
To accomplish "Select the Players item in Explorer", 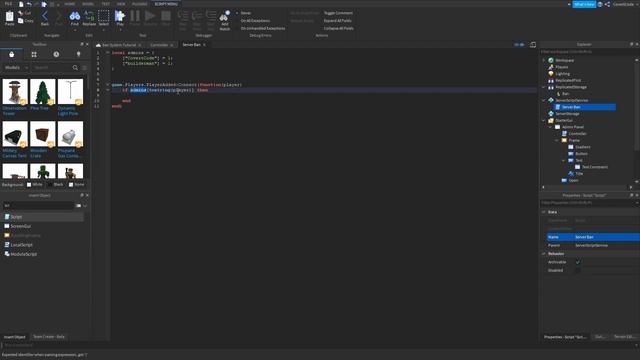I will (562, 67).
